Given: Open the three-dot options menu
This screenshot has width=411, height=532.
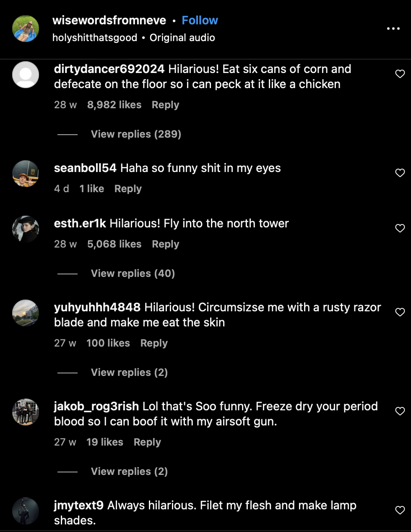Looking at the screenshot, I should click(x=393, y=29).
